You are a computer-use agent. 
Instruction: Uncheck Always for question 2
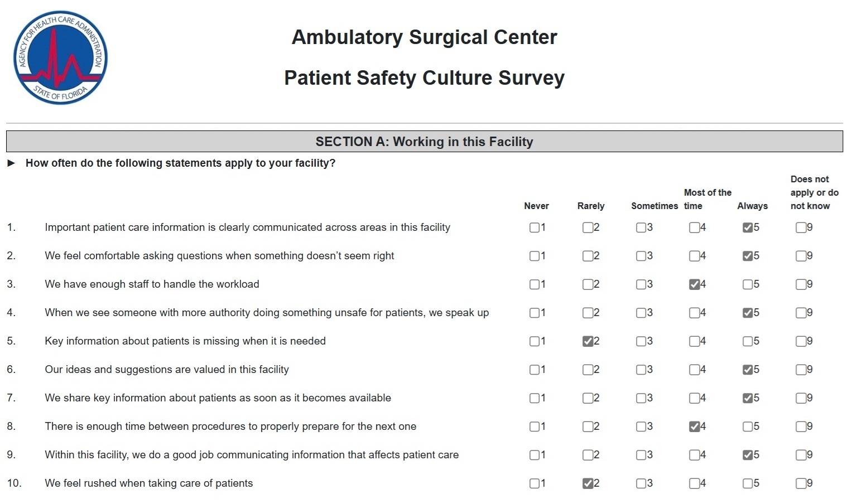tap(748, 256)
